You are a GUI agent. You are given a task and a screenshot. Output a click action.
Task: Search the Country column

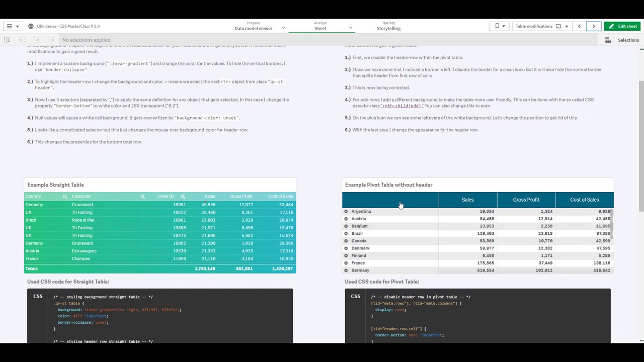pos(64,197)
